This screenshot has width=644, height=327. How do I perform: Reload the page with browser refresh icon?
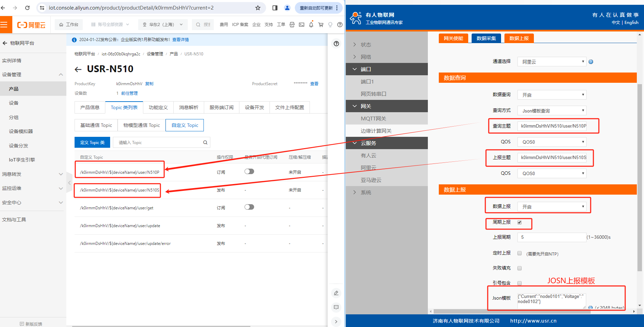(27, 8)
